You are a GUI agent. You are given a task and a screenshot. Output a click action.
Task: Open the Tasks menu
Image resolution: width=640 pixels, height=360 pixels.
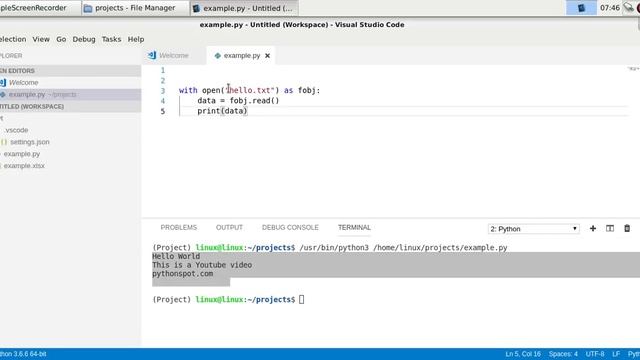(x=111, y=39)
